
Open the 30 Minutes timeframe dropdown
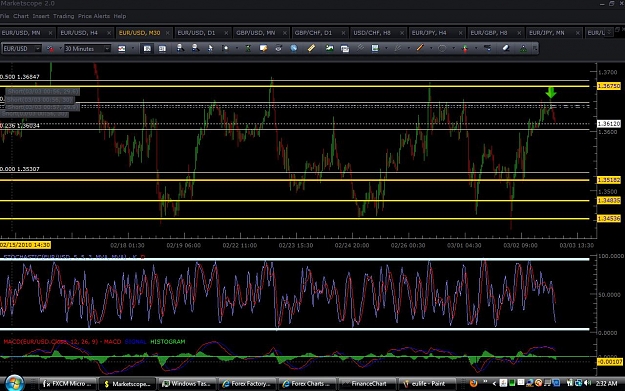107,49
